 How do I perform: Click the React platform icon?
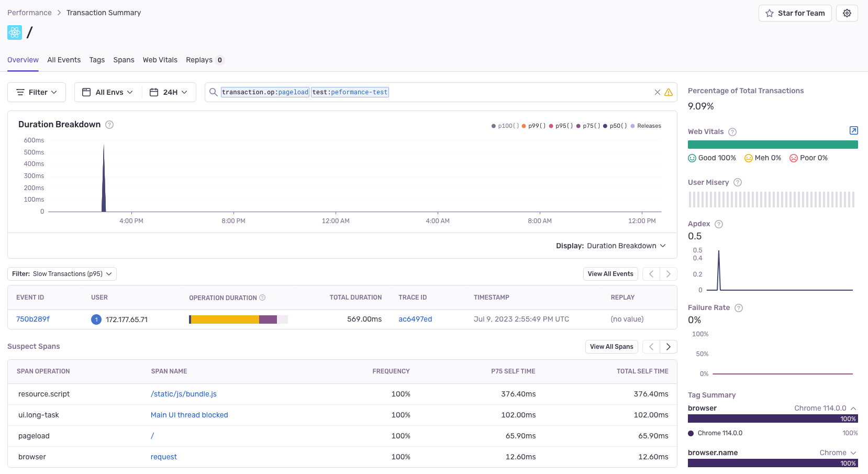coord(15,32)
